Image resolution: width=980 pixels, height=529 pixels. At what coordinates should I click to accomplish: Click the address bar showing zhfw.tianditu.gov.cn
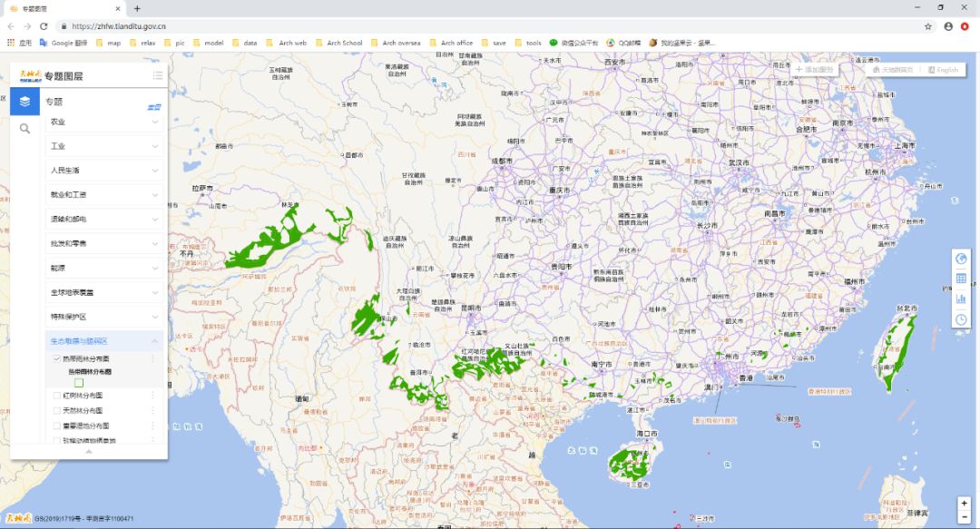point(487,26)
